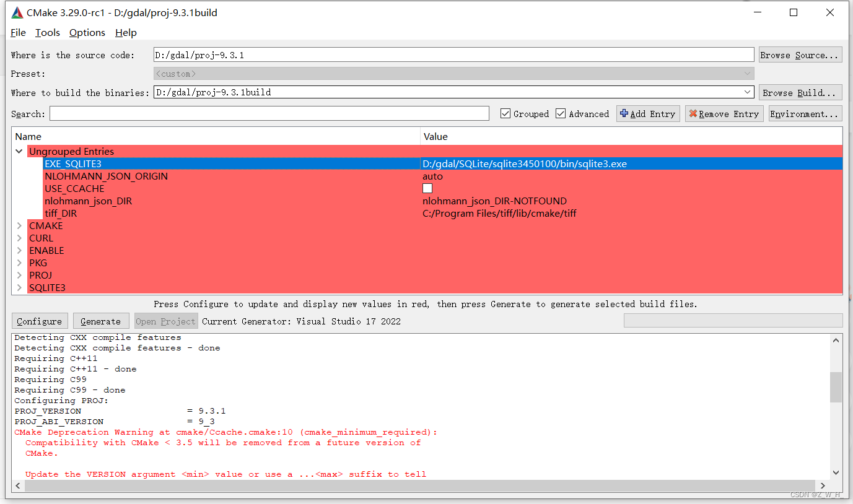Expand the ENABLE group
The image size is (853, 504).
coord(20,250)
